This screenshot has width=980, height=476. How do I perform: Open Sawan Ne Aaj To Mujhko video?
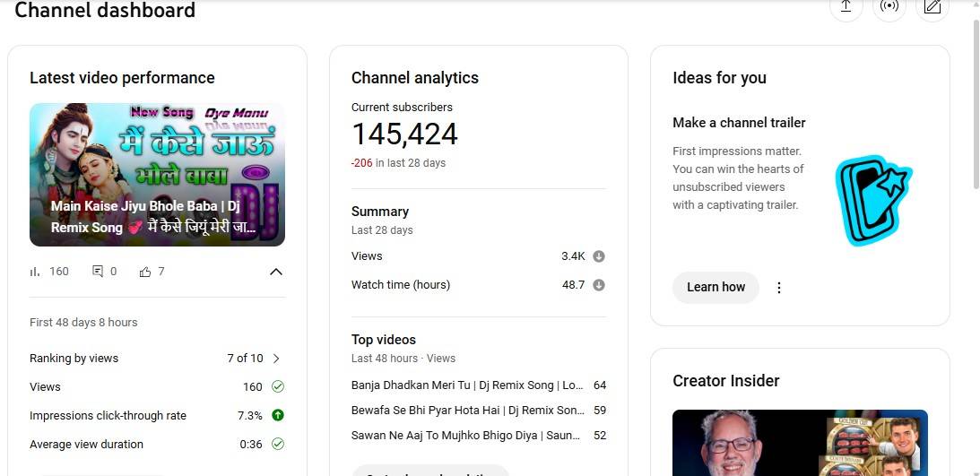point(467,436)
